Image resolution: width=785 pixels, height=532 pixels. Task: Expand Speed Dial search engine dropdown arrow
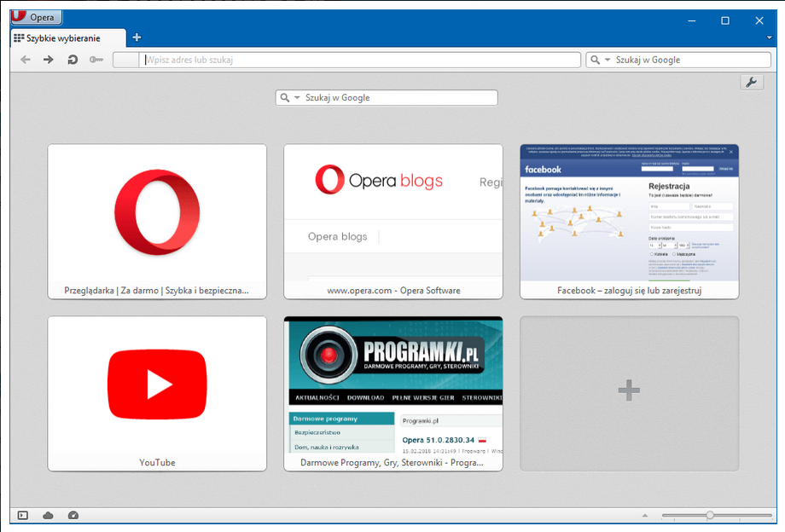[297, 97]
